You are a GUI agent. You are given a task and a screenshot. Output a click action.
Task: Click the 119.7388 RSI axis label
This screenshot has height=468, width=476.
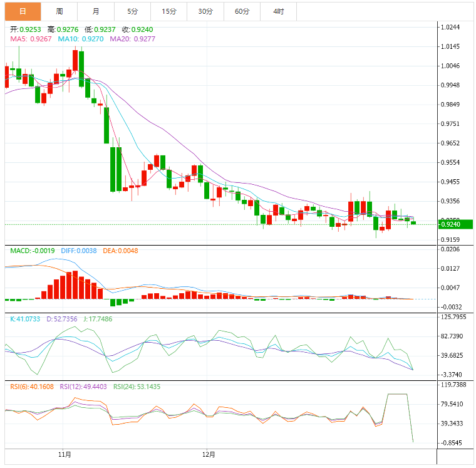[453, 385]
